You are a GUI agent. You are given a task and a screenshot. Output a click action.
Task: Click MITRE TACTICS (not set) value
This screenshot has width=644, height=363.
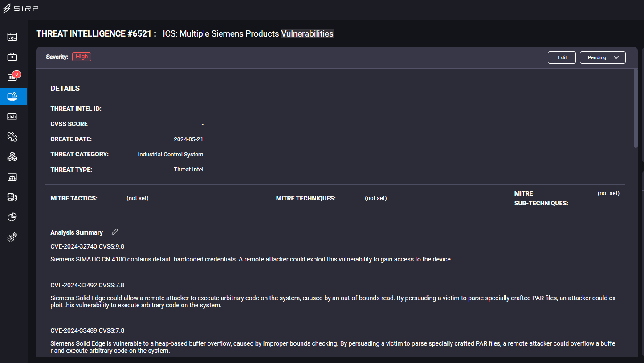(138, 198)
